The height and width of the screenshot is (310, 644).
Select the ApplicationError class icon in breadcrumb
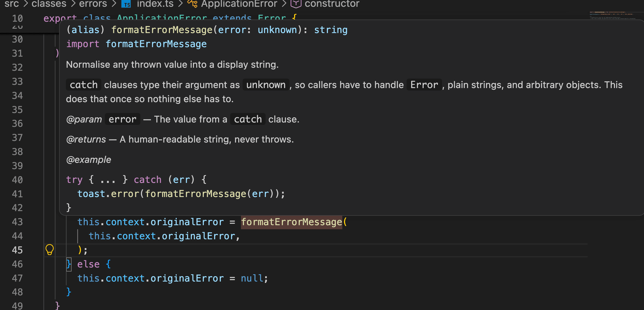(192, 4)
